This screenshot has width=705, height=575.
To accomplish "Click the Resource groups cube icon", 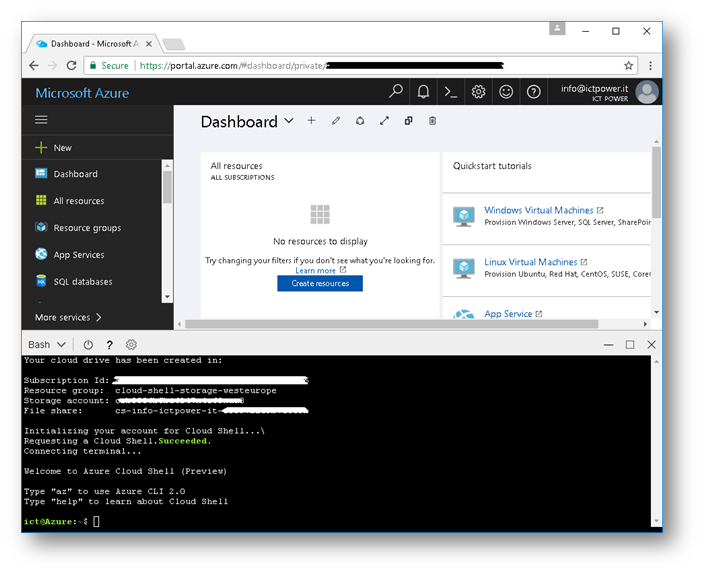I will click(x=41, y=227).
